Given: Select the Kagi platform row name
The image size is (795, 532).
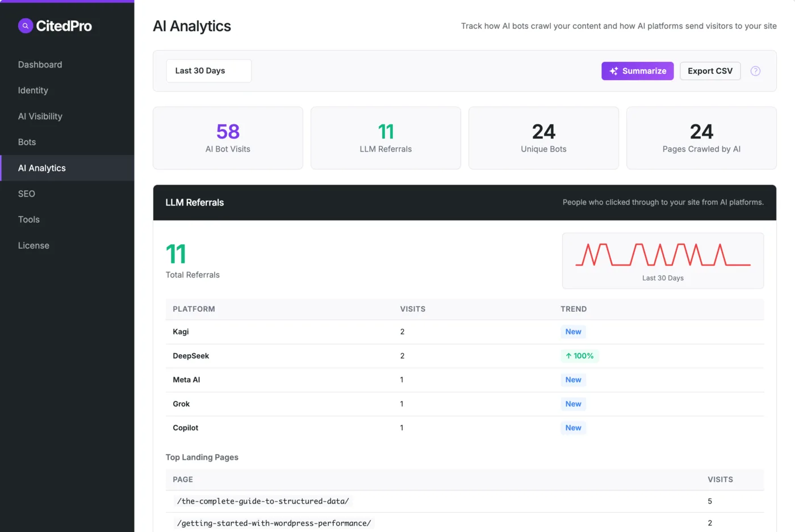Looking at the screenshot, I should 181,332.
